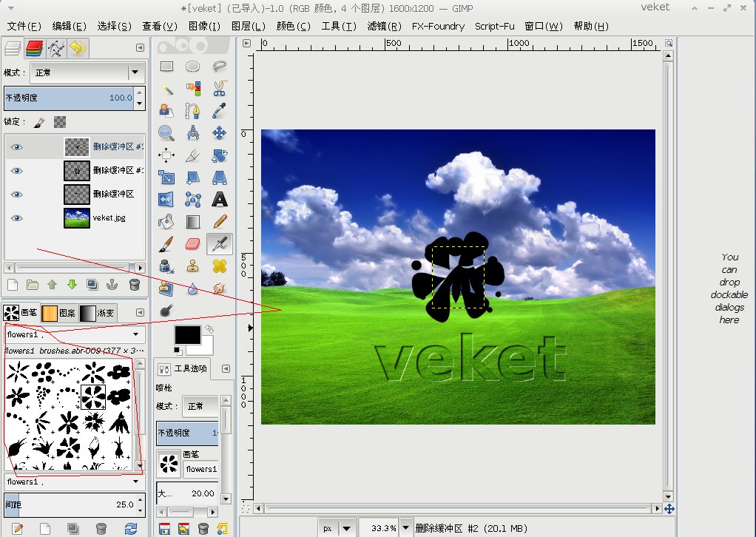Screen dimensions: 756x537
Task: Toggle Quick Mask at canvas corner
Action: coord(246,509)
